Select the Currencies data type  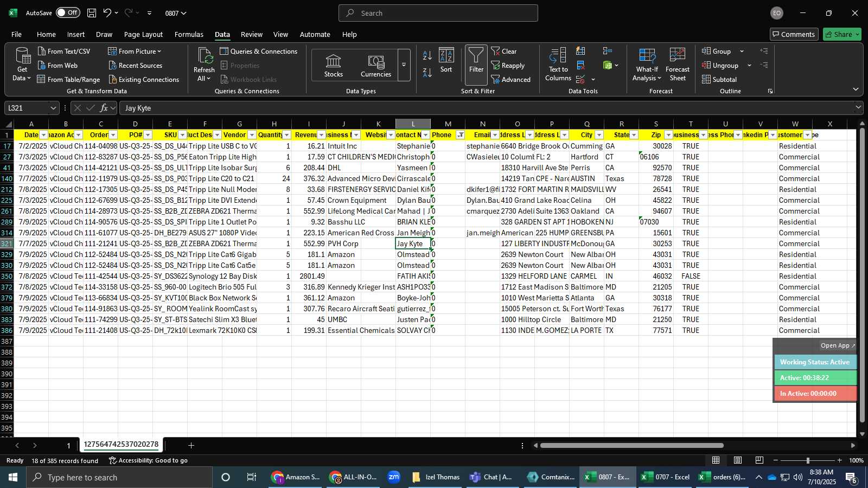coord(375,66)
